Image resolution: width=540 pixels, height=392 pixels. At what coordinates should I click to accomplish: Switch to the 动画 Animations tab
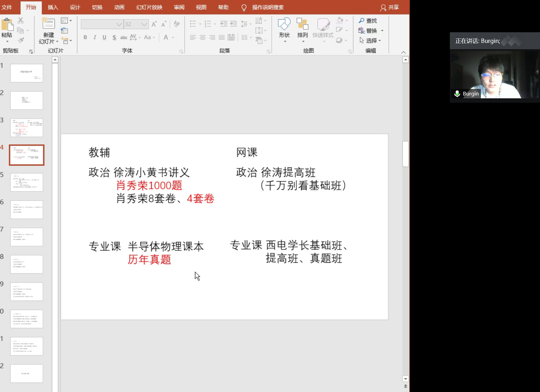[x=119, y=8]
